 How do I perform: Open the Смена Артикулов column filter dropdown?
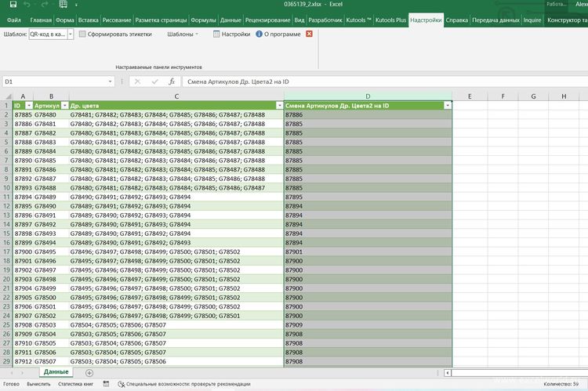pyautogui.click(x=448, y=106)
